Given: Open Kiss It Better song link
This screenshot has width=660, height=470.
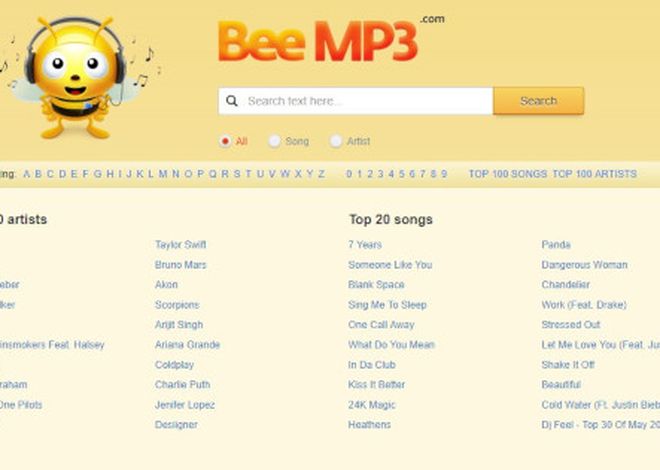Looking at the screenshot, I should click(x=376, y=385).
